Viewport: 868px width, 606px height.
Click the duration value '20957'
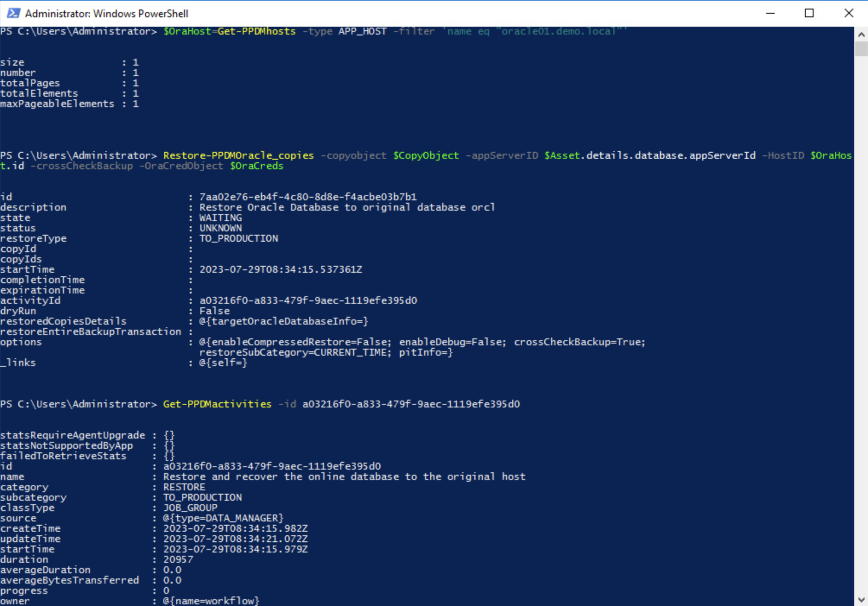tap(178, 559)
